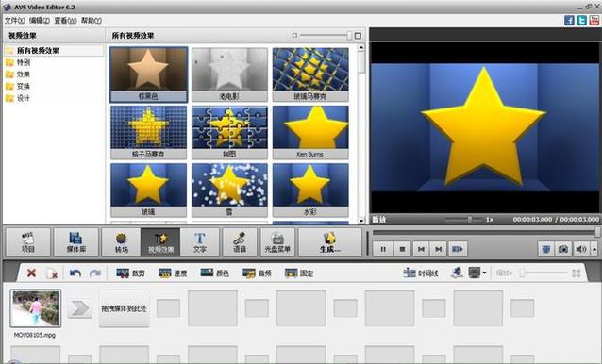
Task: Select the 水彩 (Watercolor) effect thumbnail
Action: tap(310, 190)
